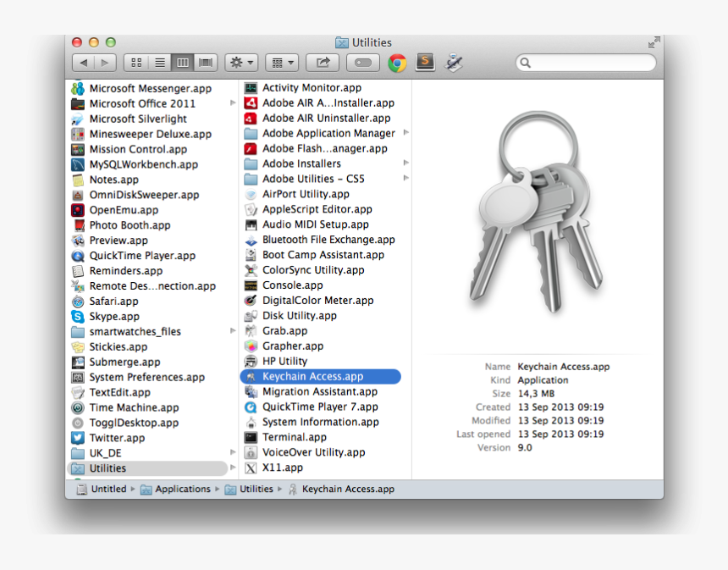This screenshot has height=570, width=728.
Task: Toggle full screen with the arrows icon
Action: (x=654, y=42)
